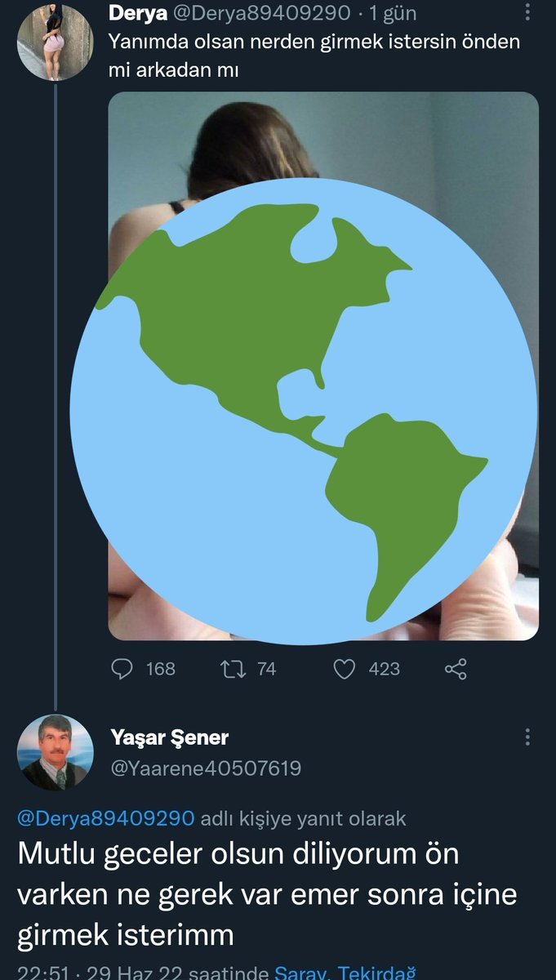This screenshot has width=556, height=980.
Task: Follow the @Derya89409290 mention in the reply line
Action: click(x=106, y=818)
